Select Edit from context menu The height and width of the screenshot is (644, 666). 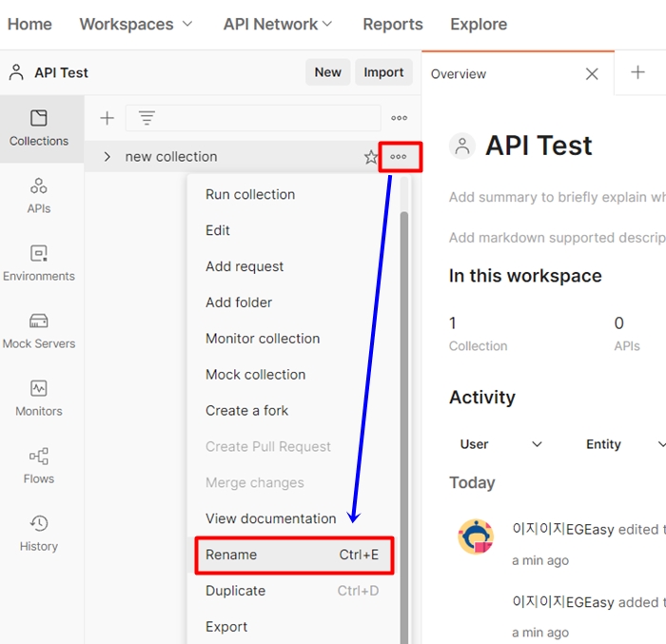(x=293, y=230)
